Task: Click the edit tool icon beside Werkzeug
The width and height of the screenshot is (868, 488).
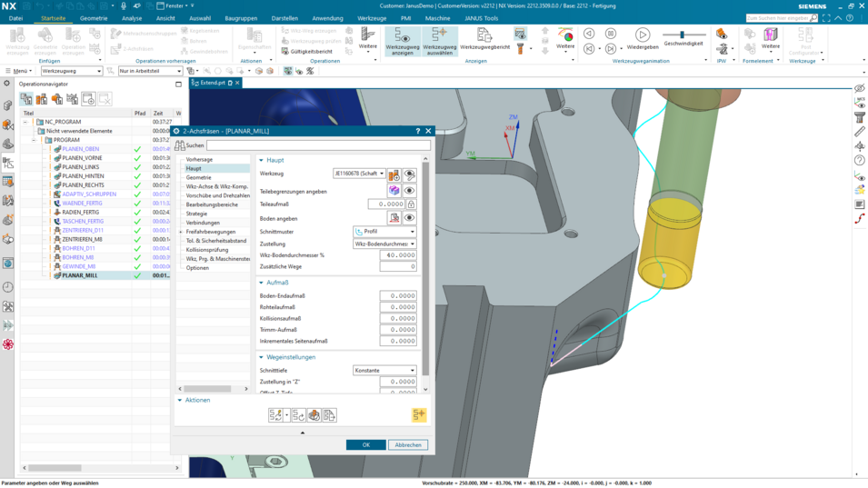Action: [394, 175]
